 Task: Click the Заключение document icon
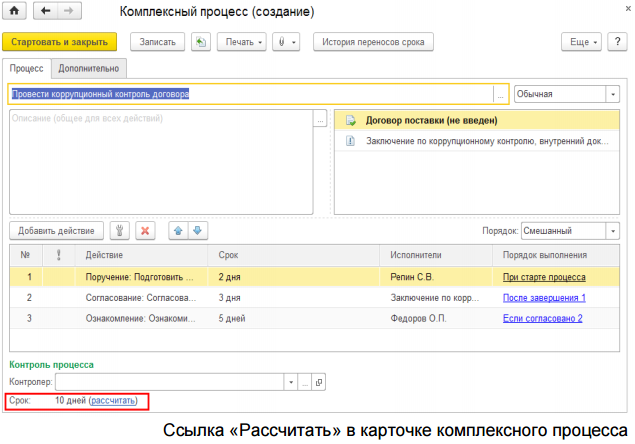pyautogui.click(x=350, y=141)
